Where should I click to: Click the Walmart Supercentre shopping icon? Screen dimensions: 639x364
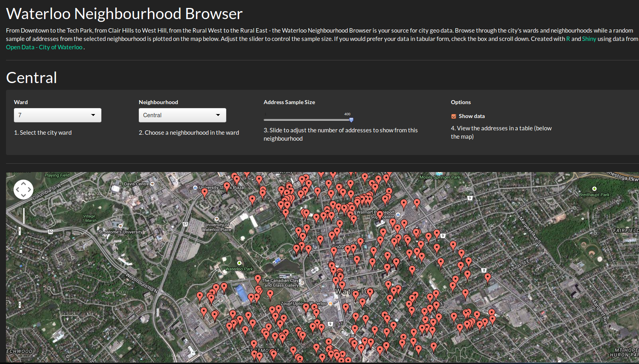pos(398,215)
